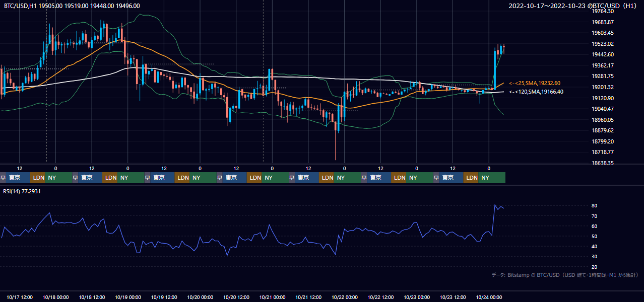
Task: Click RSI scale value 40
Action: coord(595,246)
